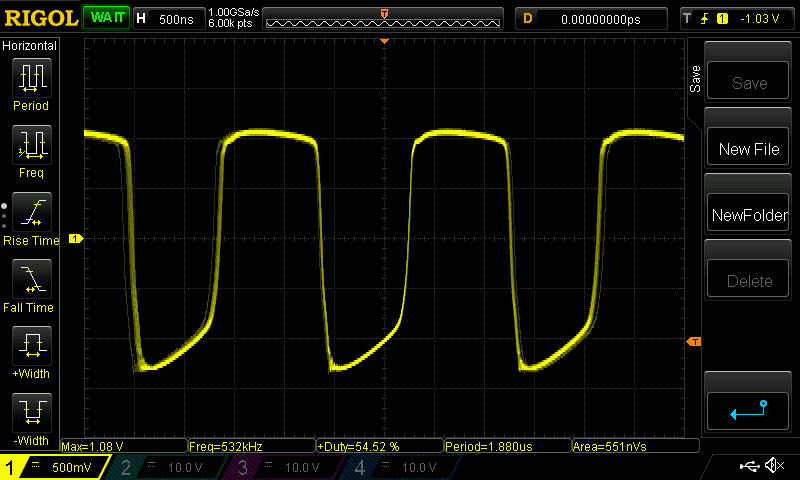The height and width of the screenshot is (480, 800).
Task: Click the RIGOL logo
Action: point(41,18)
